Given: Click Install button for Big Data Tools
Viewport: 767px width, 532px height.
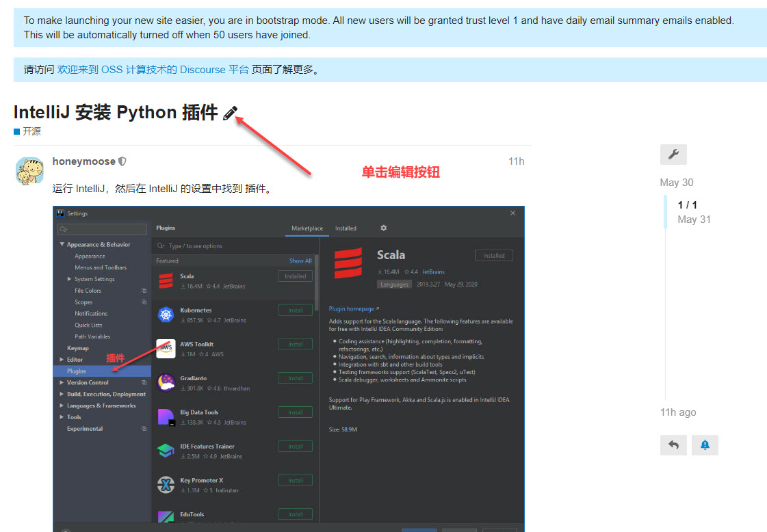Looking at the screenshot, I should (296, 412).
